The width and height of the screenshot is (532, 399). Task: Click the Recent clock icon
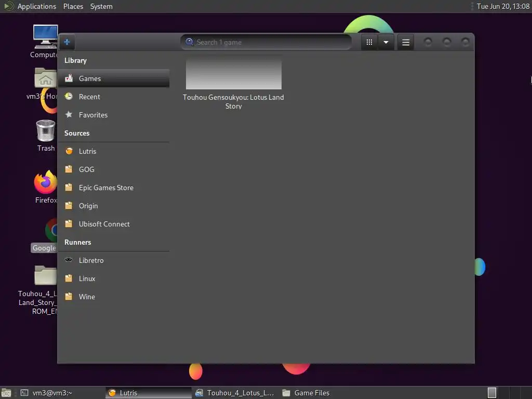click(69, 96)
